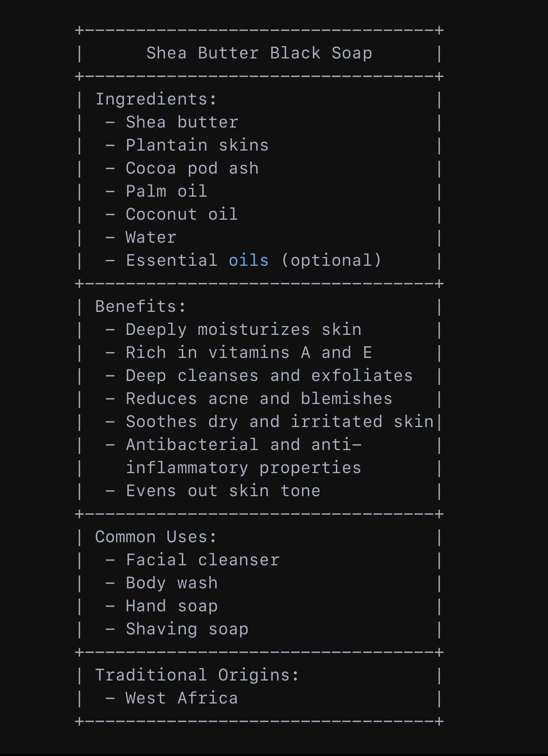Click the "Evens out skin tone" line
Screen dimensions: 548x756
pos(223,491)
